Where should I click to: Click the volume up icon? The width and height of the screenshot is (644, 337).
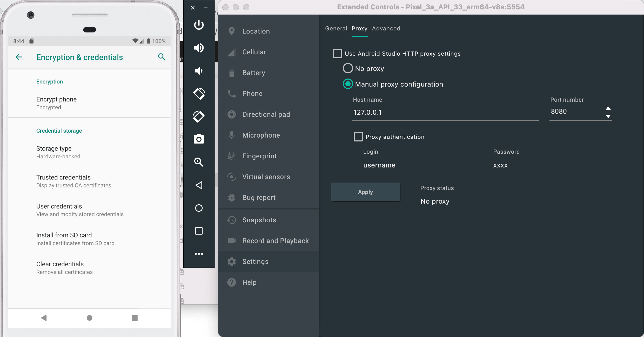[x=199, y=48]
